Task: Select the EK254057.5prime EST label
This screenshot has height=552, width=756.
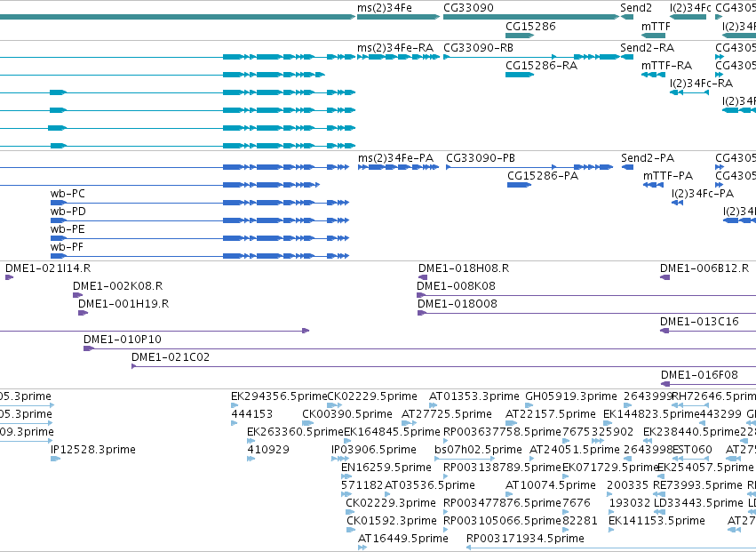Action: coord(704,468)
